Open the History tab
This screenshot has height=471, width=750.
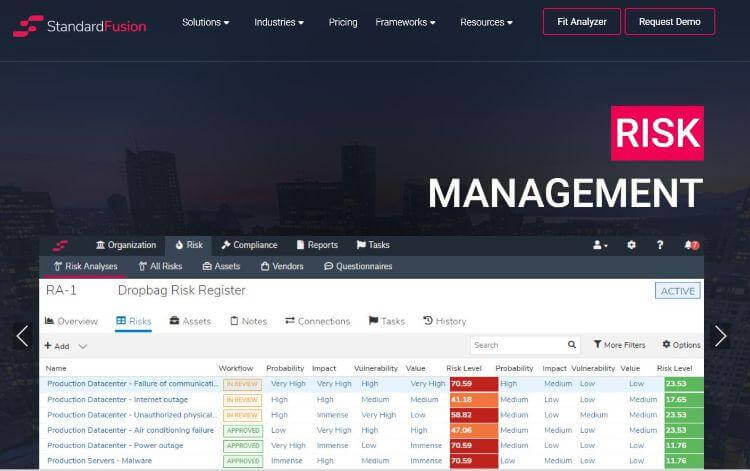pyautogui.click(x=444, y=321)
